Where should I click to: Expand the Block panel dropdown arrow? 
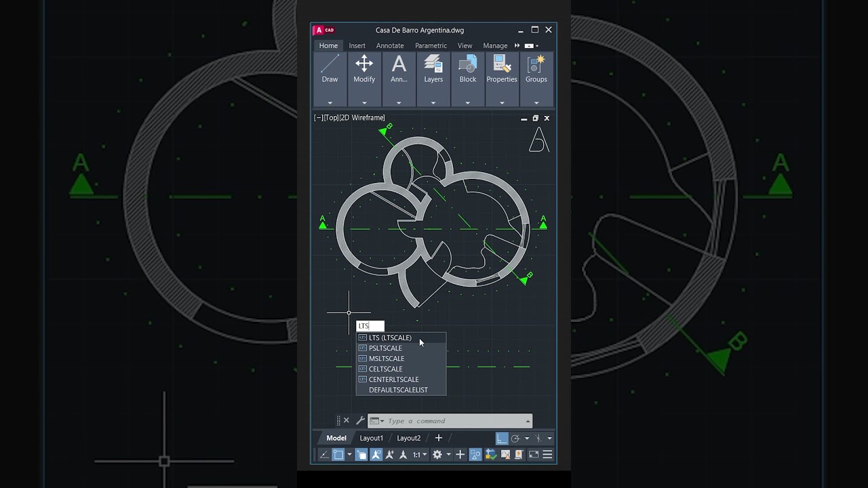point(468,103)
